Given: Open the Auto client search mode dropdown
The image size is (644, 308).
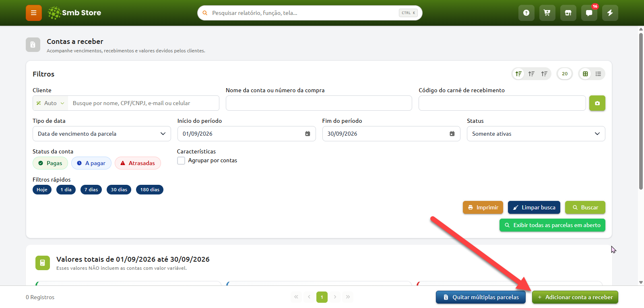Looking at the screenshot, I should (50, 103).
